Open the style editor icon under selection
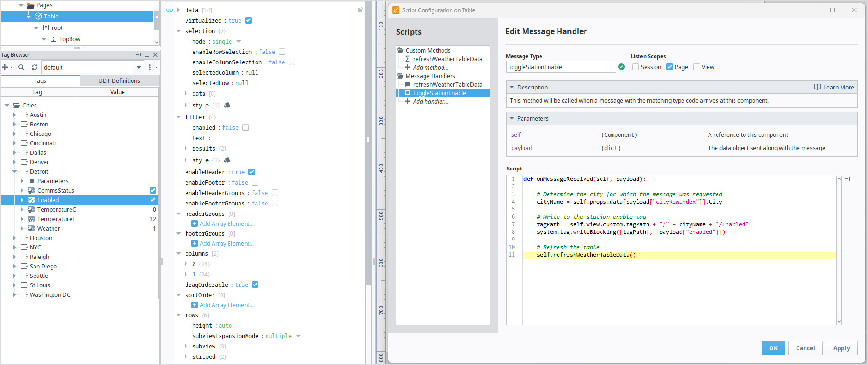The width and height of the screenshot is (868, 365). coord(227,105)
